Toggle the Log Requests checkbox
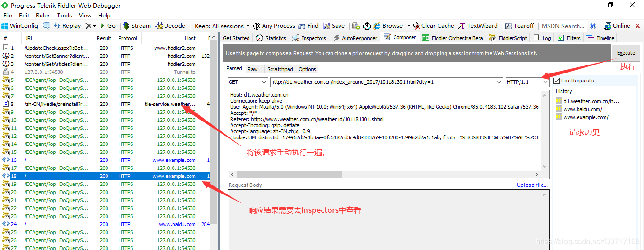 557,81
